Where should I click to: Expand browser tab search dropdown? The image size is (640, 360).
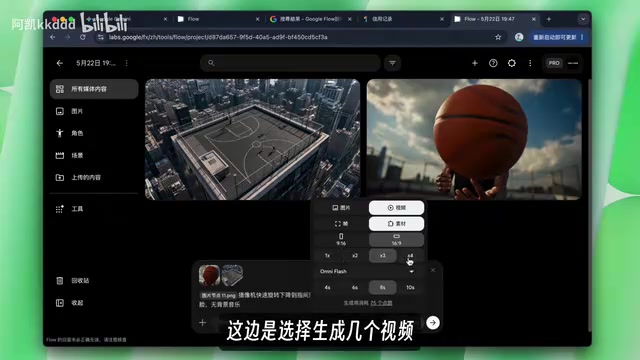click(583, 19)
